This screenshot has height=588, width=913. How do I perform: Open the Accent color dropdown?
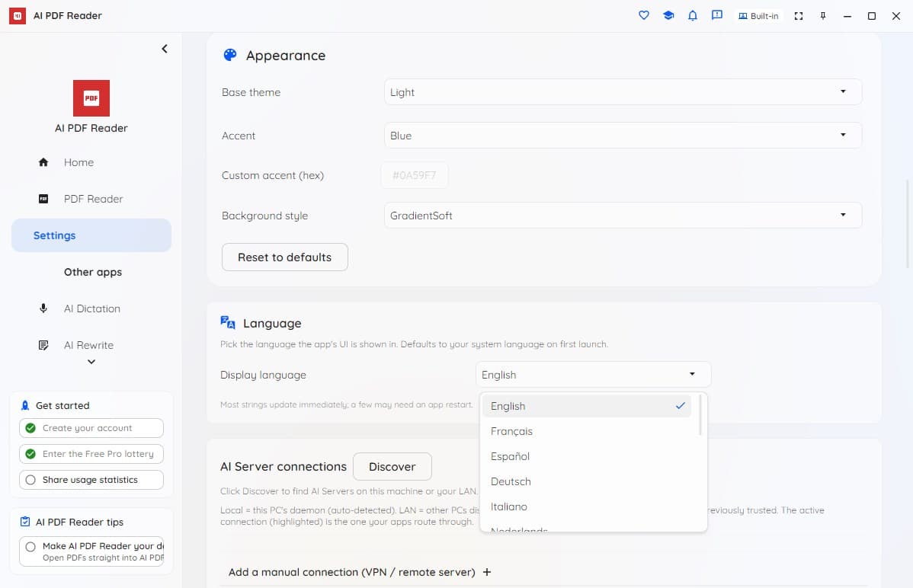point(623,135)
